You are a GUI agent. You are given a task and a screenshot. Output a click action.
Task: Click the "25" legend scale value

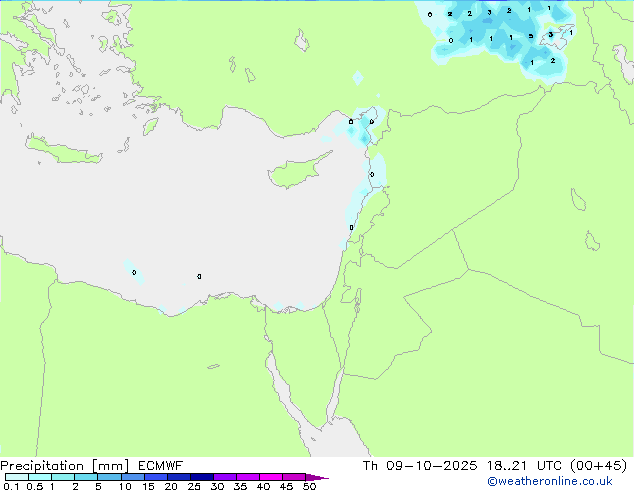click(194, 486)
